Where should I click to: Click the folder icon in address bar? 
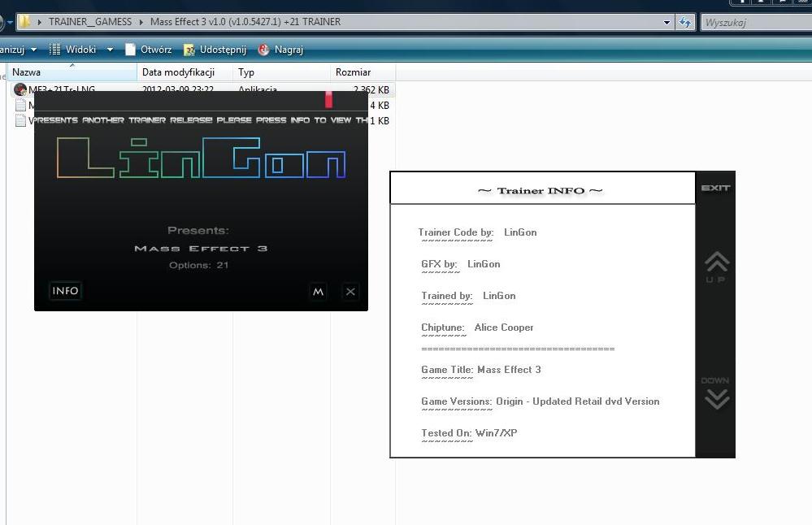click(x=25, y=22)
